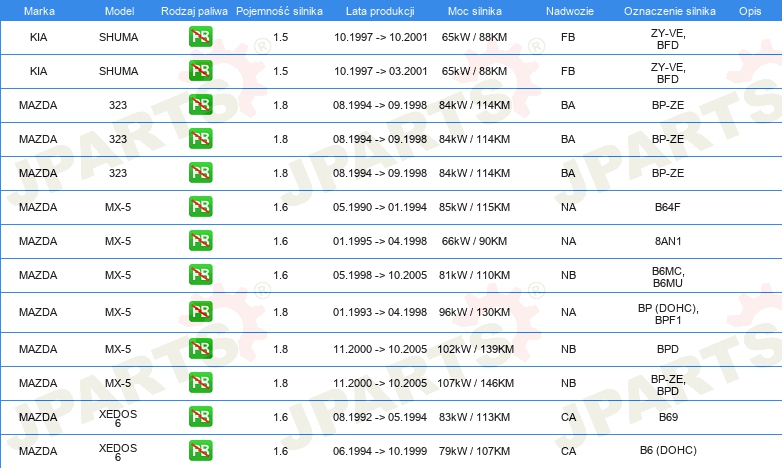The height and width of the screenshot is (468, 782).
Task: Click the engine code B6MC, B6MU
Action: [x=668, y=277]
